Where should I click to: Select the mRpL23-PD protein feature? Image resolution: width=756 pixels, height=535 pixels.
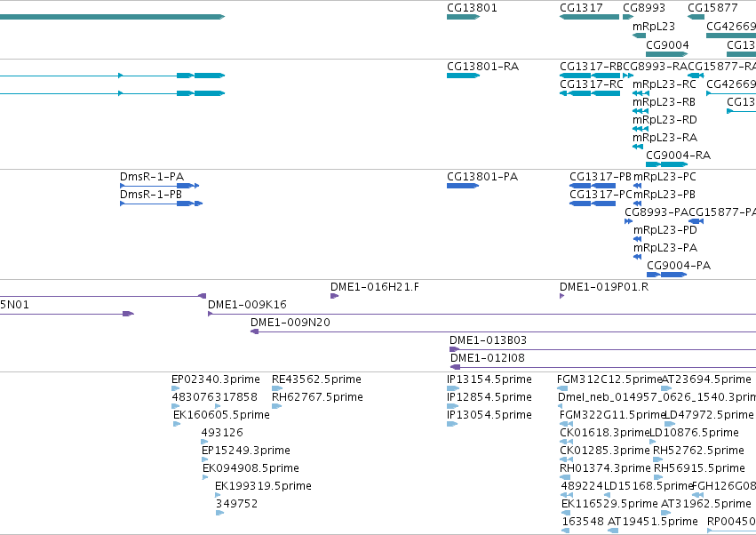click(637, 239)
